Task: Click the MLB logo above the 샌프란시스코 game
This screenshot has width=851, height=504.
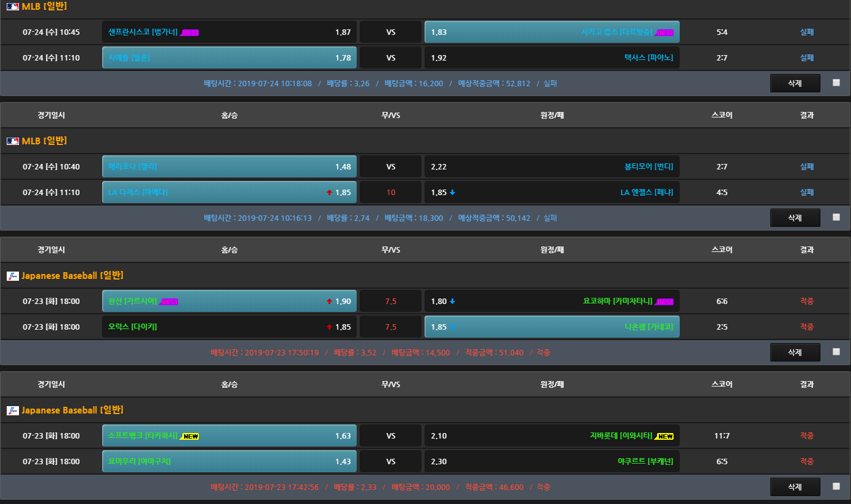Action: (12, 7)
